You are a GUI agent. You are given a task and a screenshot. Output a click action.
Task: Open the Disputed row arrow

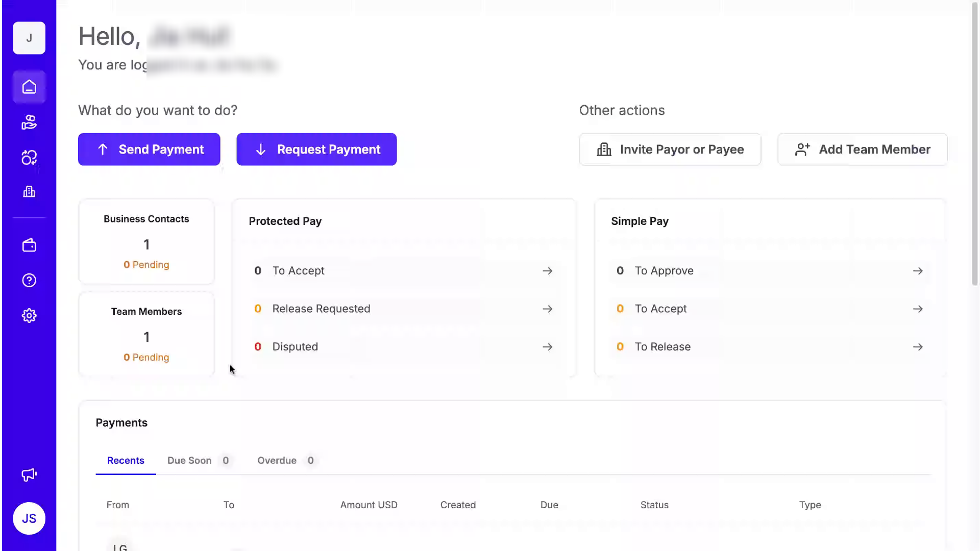click(547, 347)
